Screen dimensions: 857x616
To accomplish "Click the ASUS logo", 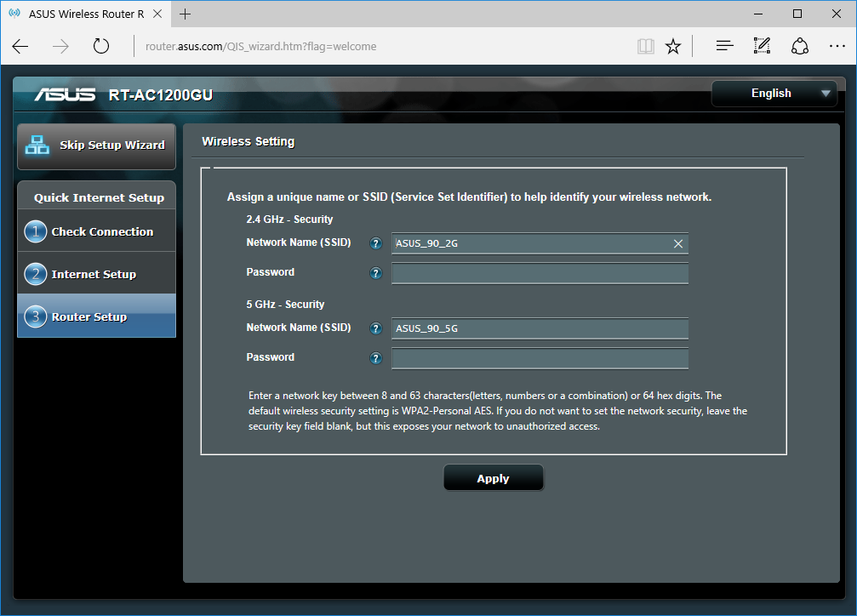I will (65, 94).
